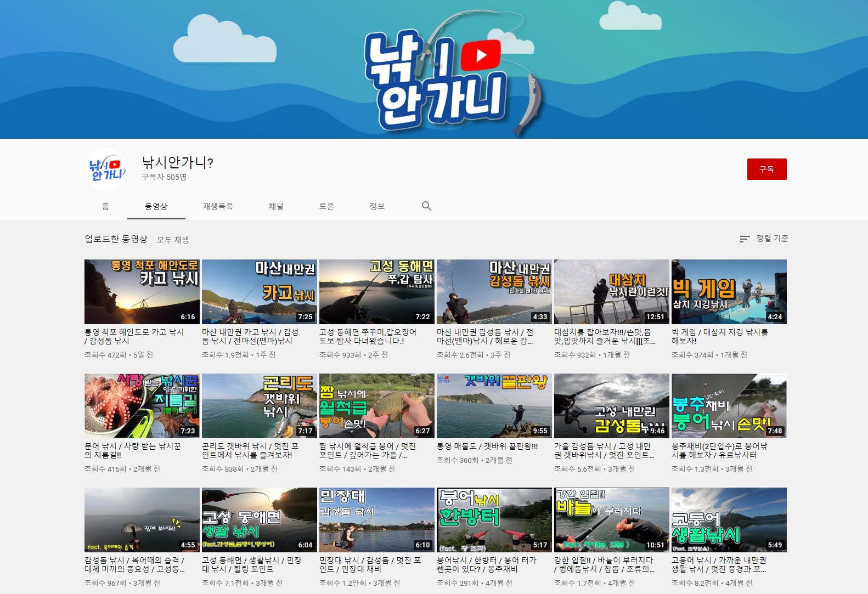Image resolution: width=868 pixels, height=594 pixels.
Task: Click the title link 대삼치를 잡아보자
Action: click(x=604, y=336)
